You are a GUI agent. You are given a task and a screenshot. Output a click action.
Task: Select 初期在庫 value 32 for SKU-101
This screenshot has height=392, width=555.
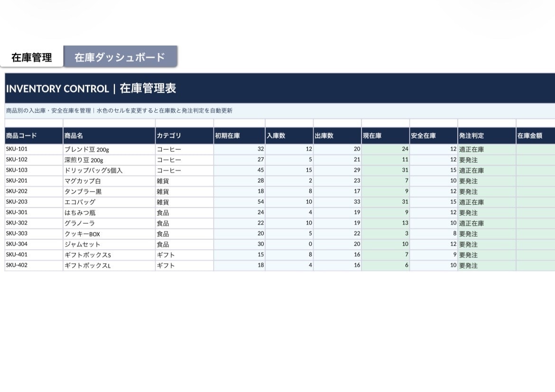(x=239, y=149)
